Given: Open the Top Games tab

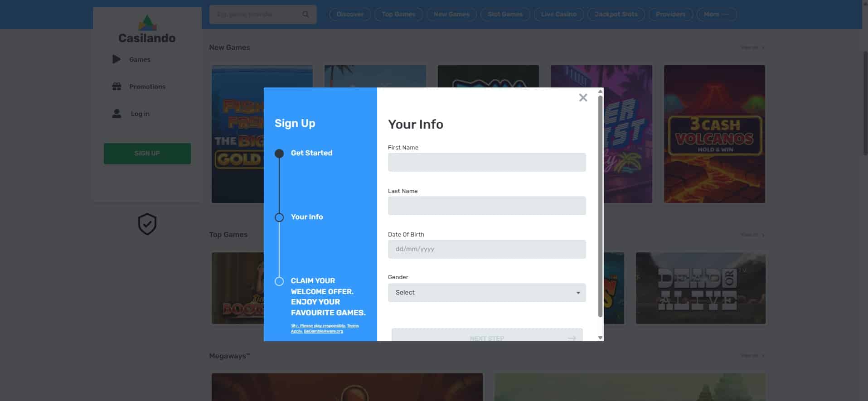Looking at the screenshot, I should coord(398,14).
